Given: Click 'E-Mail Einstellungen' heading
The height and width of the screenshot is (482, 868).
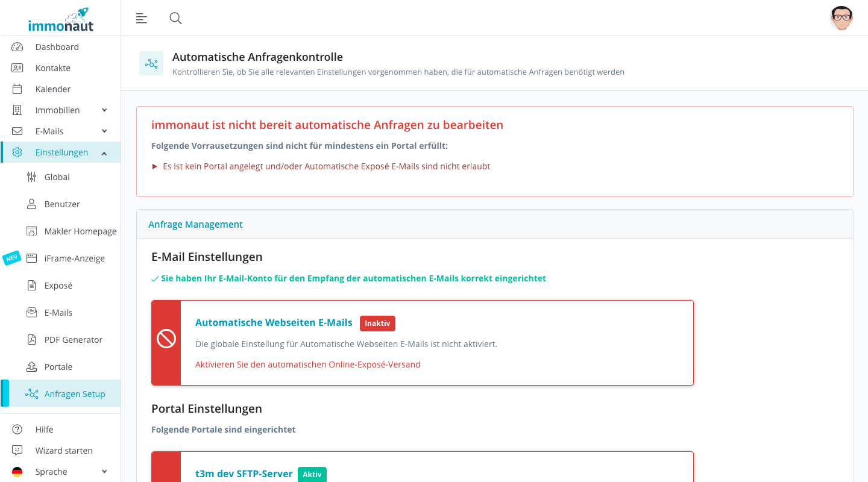Looking at the screenshot, I should click(207, 257).
